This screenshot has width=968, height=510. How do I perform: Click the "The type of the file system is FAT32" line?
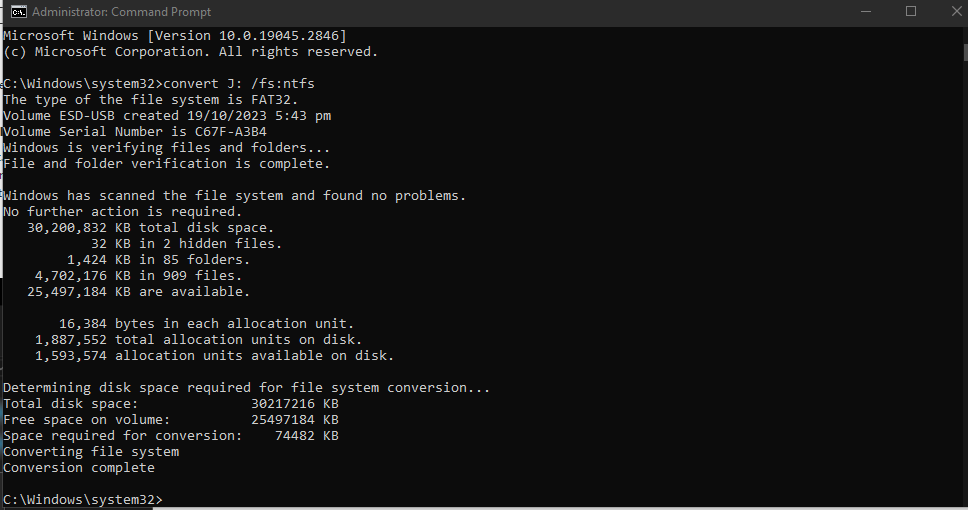coord(150,99)
